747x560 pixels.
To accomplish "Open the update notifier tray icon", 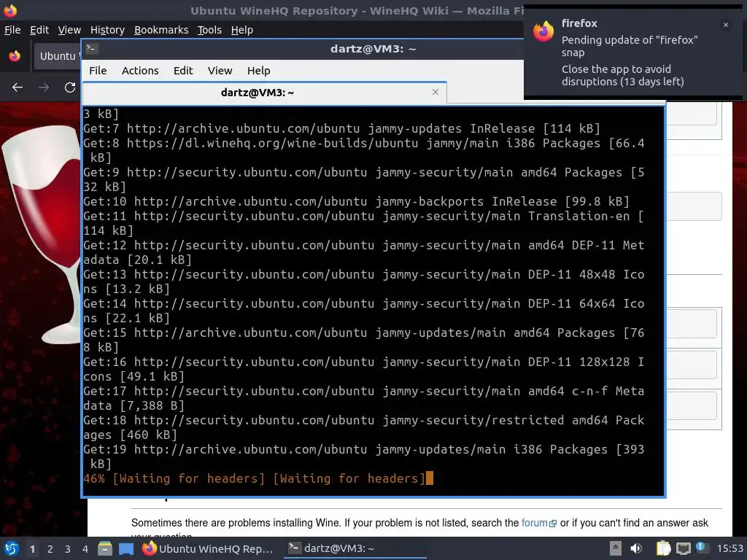I will [701, 547].
